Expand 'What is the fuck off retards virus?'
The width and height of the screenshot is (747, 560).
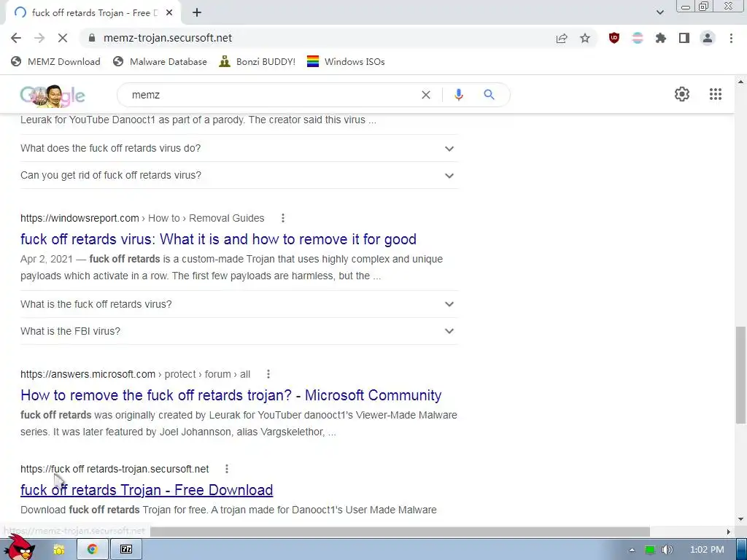tap(239, 304)
